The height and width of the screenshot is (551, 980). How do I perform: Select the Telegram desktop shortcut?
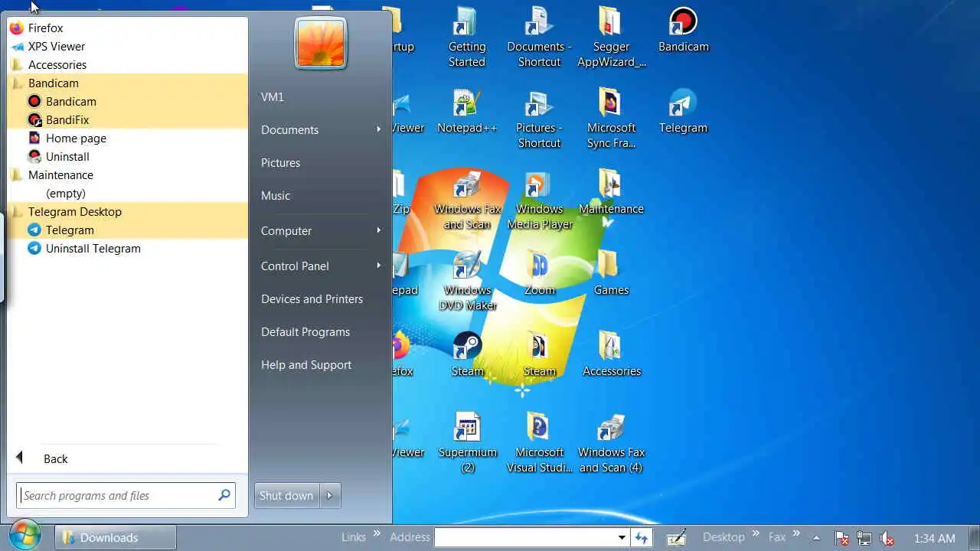(683, 110)
